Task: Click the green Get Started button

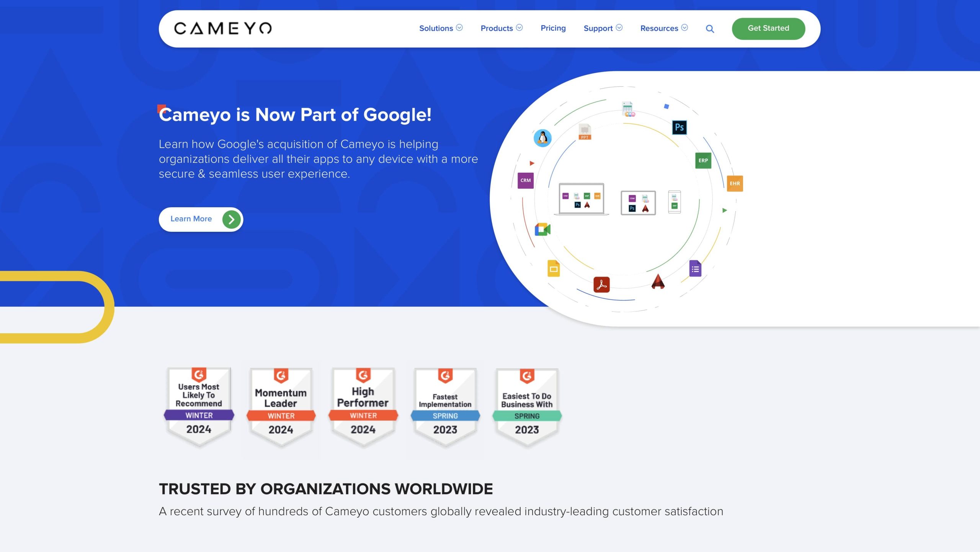Action: (x=768, y=28)
